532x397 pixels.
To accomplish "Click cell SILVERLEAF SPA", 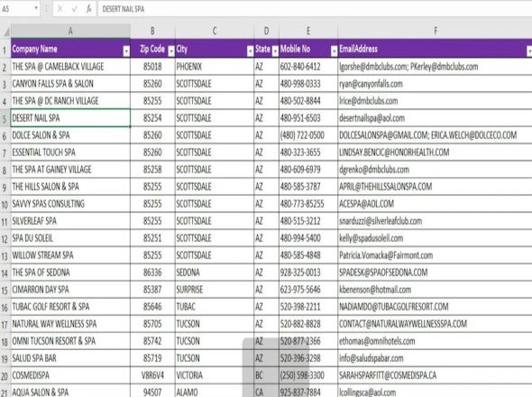I will 70,221.
